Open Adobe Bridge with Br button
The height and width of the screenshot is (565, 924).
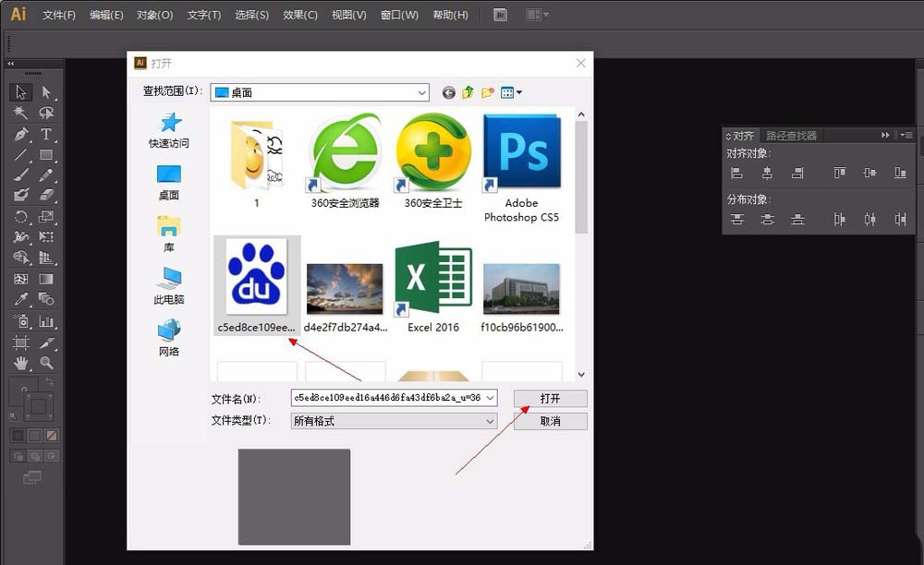pos(500,15)
